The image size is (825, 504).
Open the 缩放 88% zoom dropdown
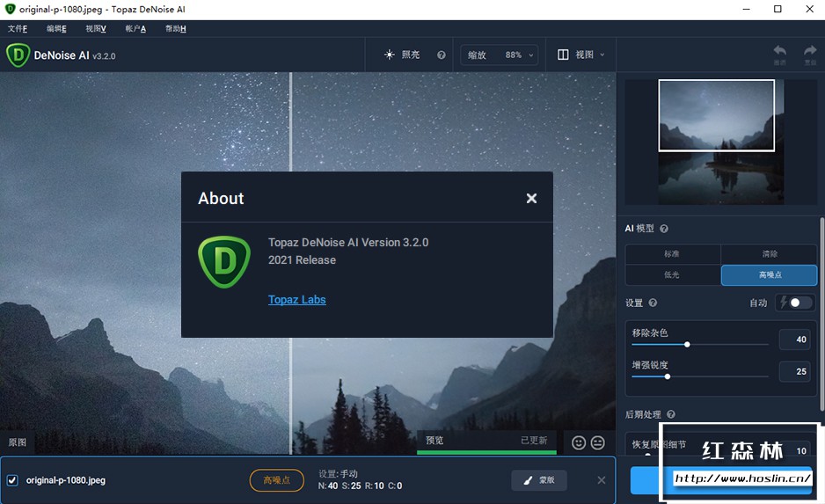coord(500,55)
